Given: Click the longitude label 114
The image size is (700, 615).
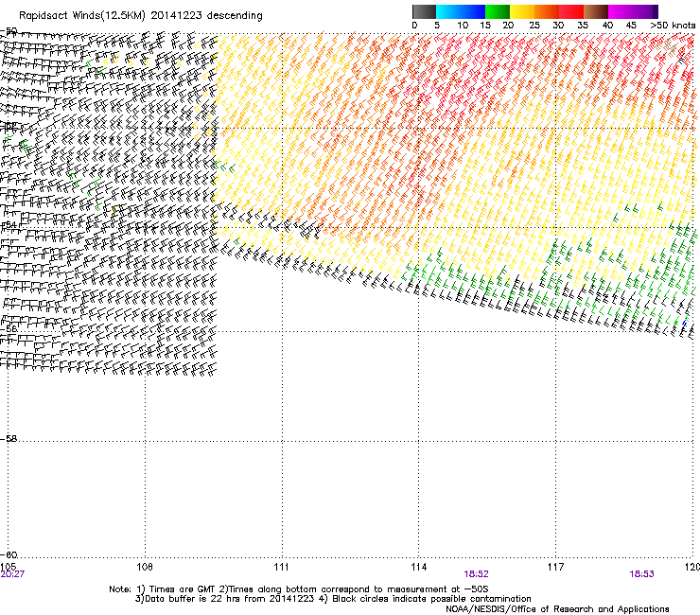Looking at the screenshot, I should [x=418, y=567].
